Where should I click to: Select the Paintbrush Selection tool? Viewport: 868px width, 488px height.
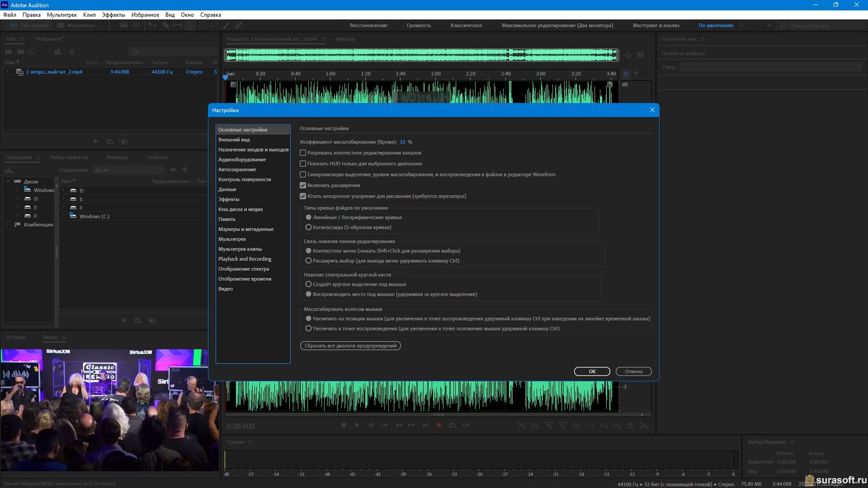click(226, 25)
